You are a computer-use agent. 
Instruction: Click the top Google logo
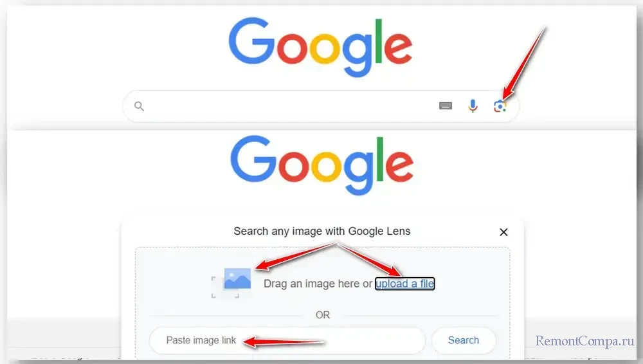point(320,45)
